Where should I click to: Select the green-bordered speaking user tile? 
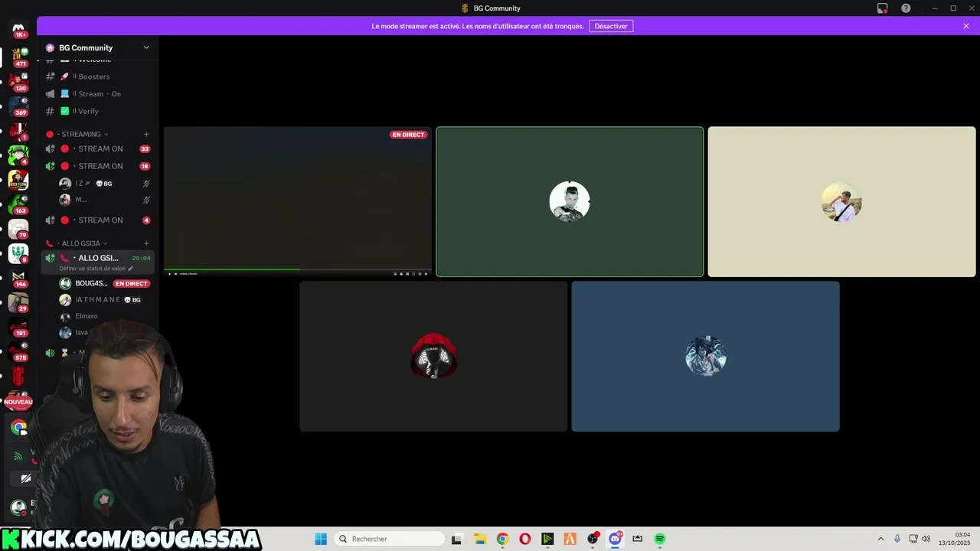click(x=570, y=202)
